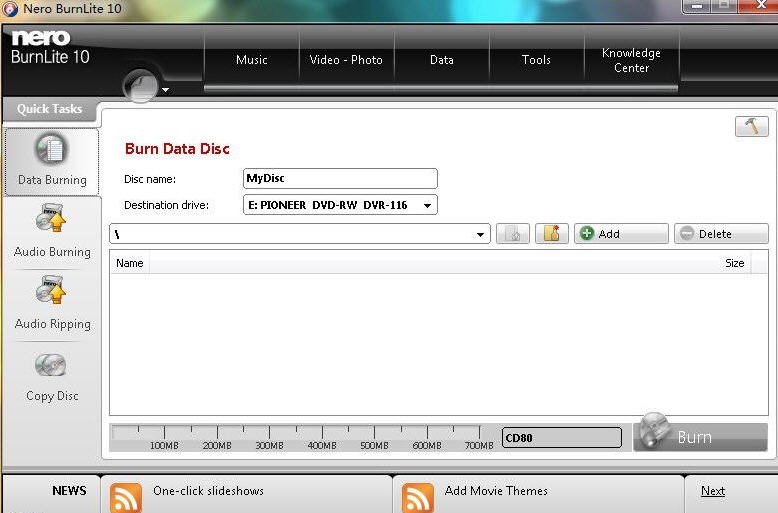Sort the file list by Size column
Image resolution: width=778 pixels, height=513 pixels.
click(x=734, y=263)
